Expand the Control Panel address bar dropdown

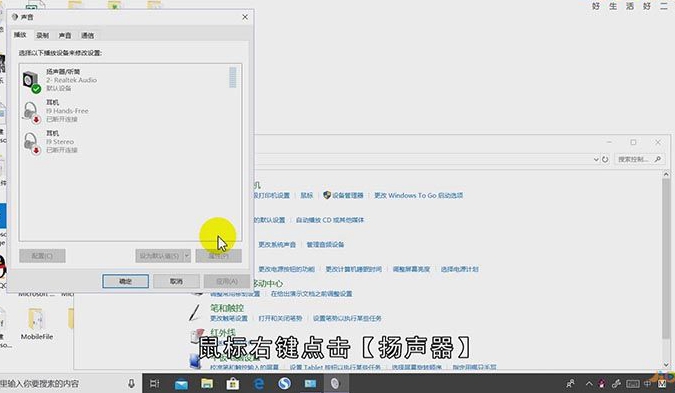click(596, 159)
